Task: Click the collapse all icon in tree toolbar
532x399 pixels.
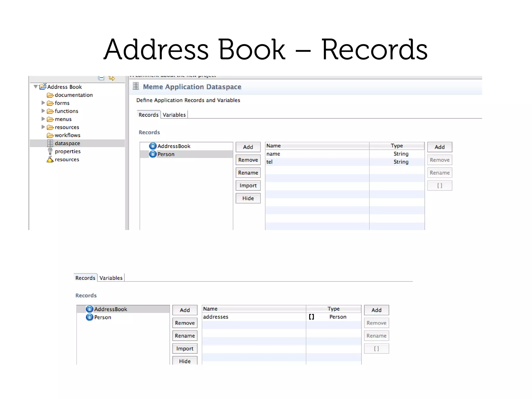Action: coord(101,78)
